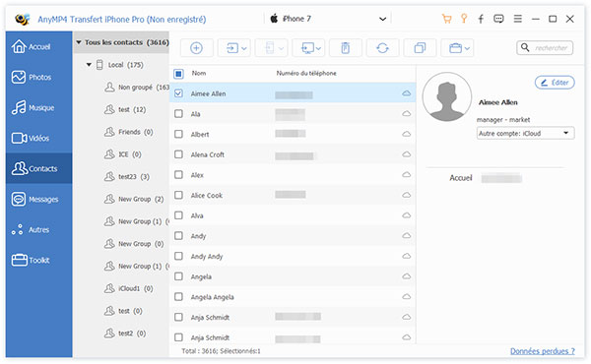Click the Aimee Allen contact avatar

point(446,96)
